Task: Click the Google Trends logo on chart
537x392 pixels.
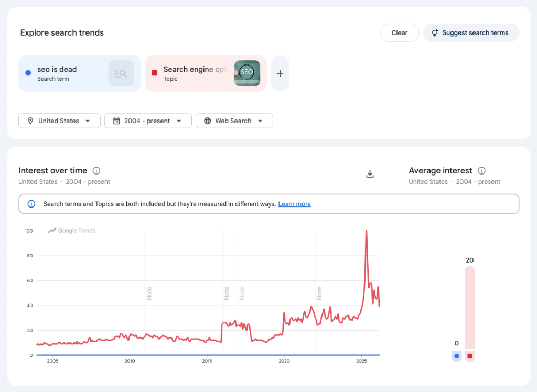Action: 72,231
